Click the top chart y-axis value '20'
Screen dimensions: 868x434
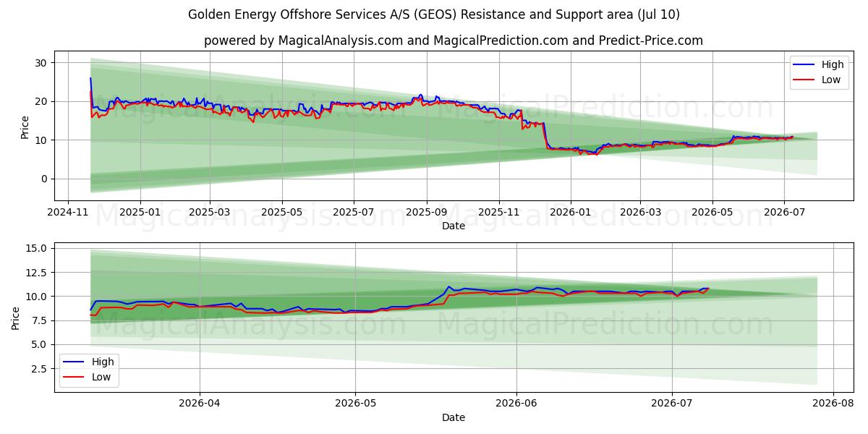pyautogui.click(x=42, y=101)
